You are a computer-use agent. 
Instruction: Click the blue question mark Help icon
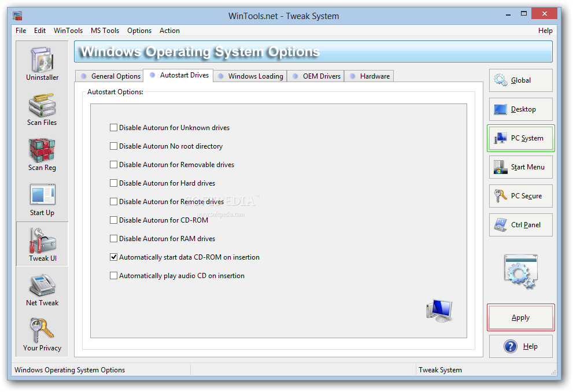pyautogui.click(x=511, y=346)
